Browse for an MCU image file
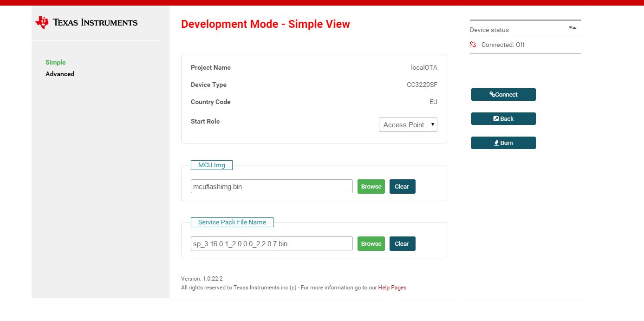The height and width of the screenshot is (321, 644). click(x=371, y=186)
